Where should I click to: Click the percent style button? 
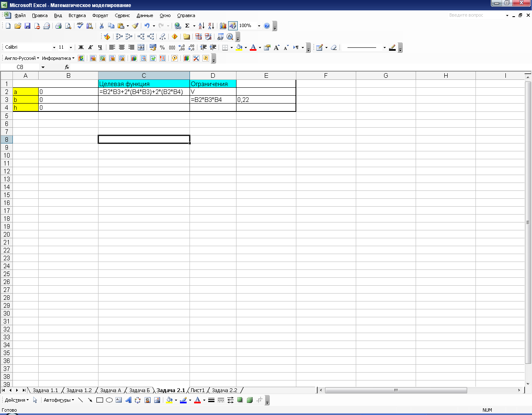163,47
